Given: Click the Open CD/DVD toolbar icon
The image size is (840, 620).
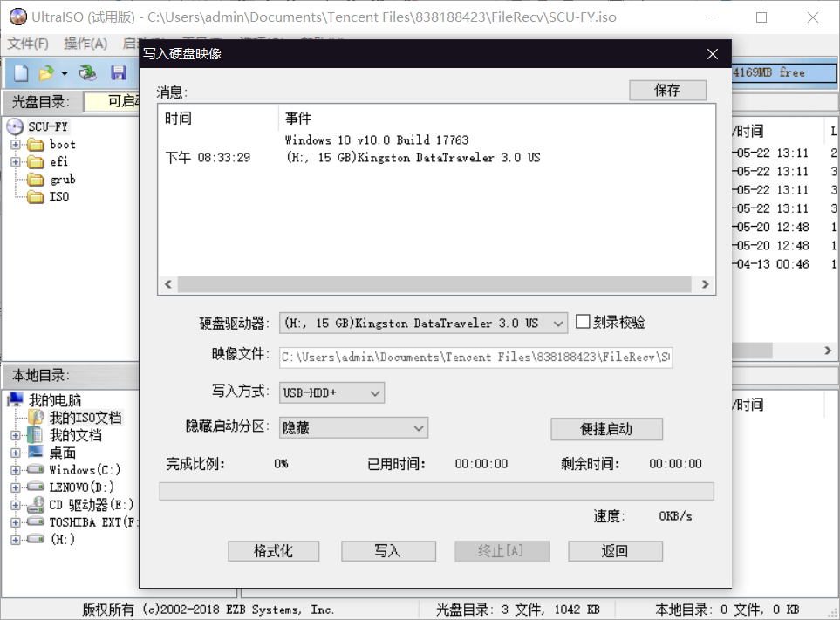Looking at the screenshot, I should 88,72.
